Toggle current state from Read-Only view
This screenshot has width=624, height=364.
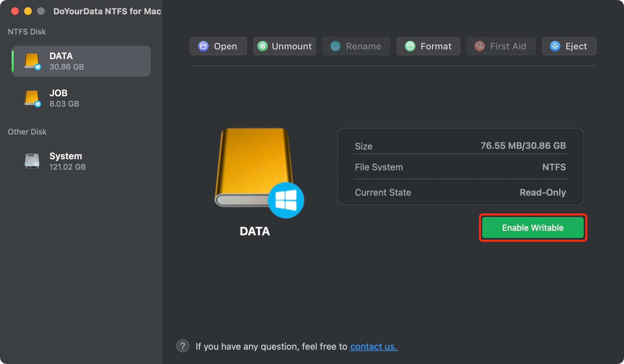point(533,227)
